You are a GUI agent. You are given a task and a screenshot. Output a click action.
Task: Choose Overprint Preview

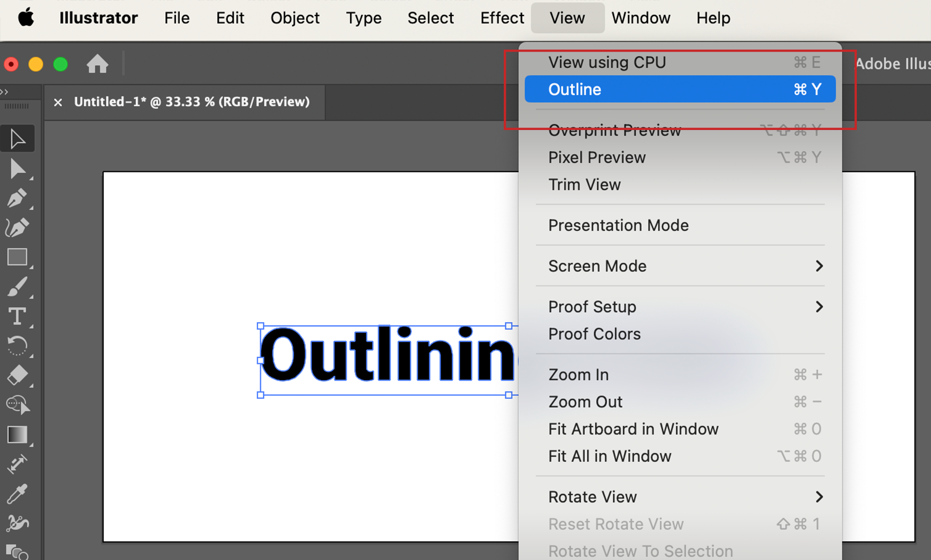[x=680, y=130]
